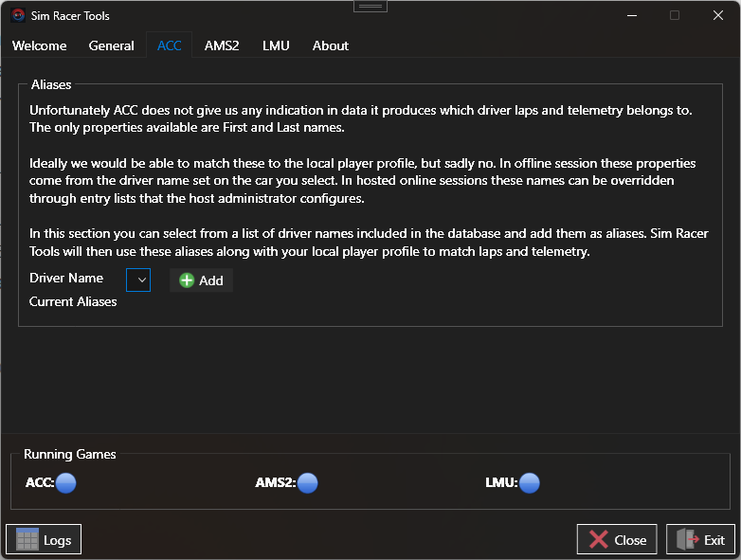Click the AMS2 running status indicator
This screenshot has height=560, width=741.
pyautogui.click(x=307, y=483)
